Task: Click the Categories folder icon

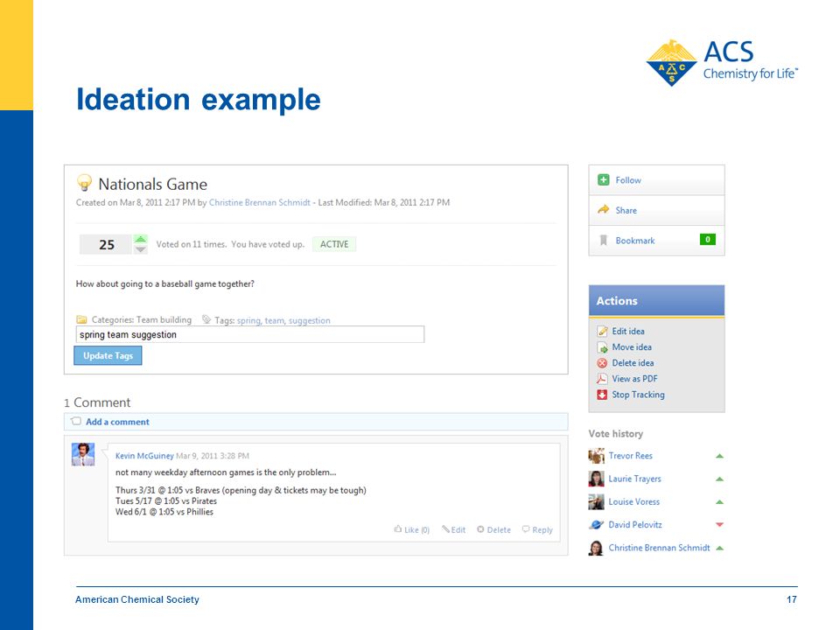Action: pyautogui.click(x=81, y=320)
